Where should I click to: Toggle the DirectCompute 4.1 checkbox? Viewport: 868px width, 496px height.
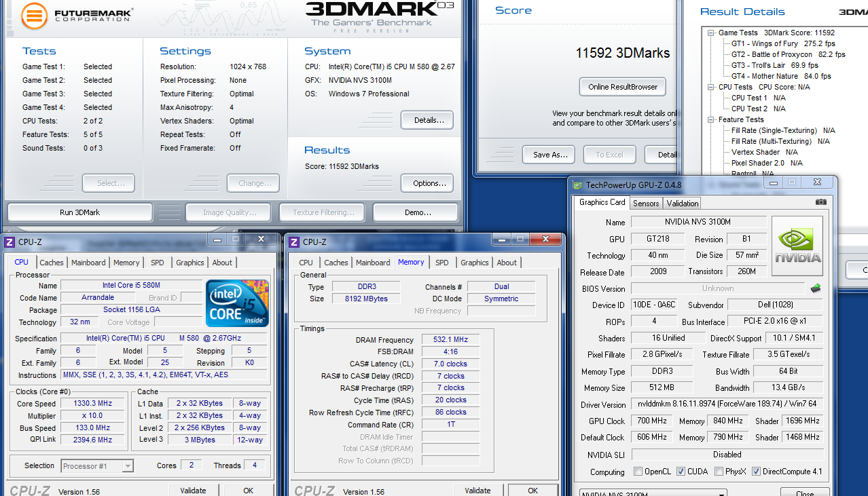756,472
